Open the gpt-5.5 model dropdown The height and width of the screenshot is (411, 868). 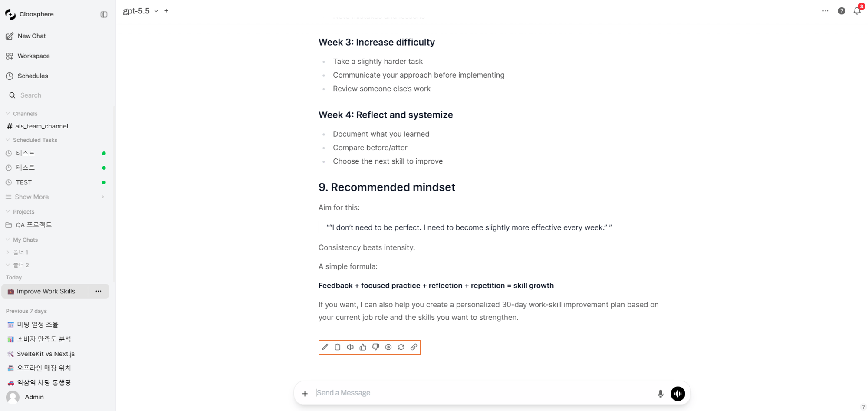(x=141, y=11)
